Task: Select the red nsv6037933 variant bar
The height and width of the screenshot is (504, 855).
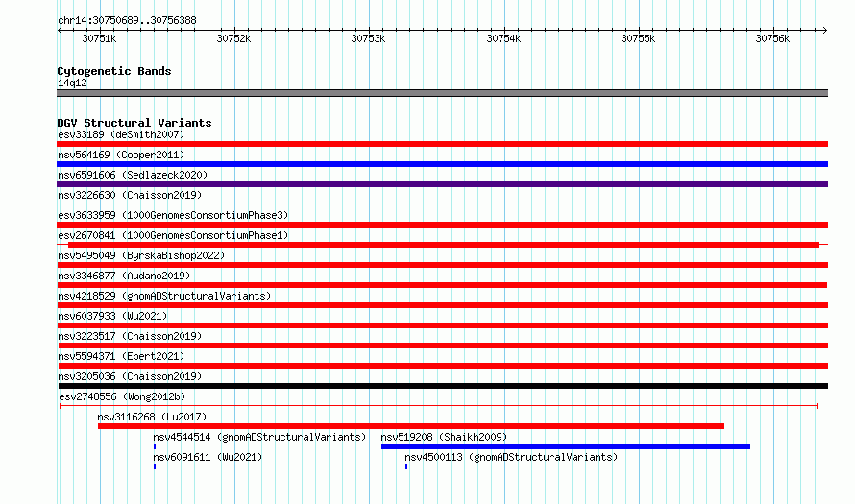Action: coord(442,325)
